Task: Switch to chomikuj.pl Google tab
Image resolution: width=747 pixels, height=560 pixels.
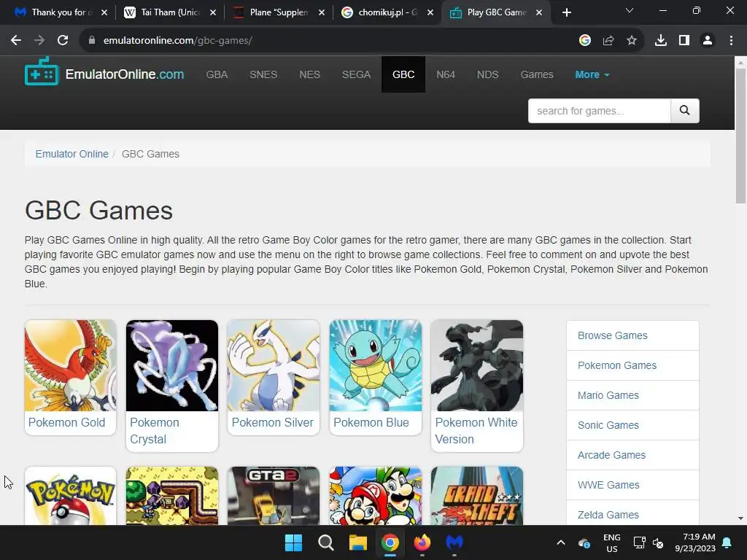Action: pos(387,12)
